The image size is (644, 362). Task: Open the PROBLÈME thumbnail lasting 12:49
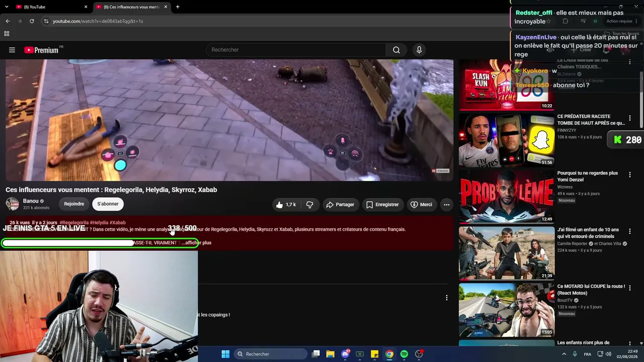click(x=507, y=197)
